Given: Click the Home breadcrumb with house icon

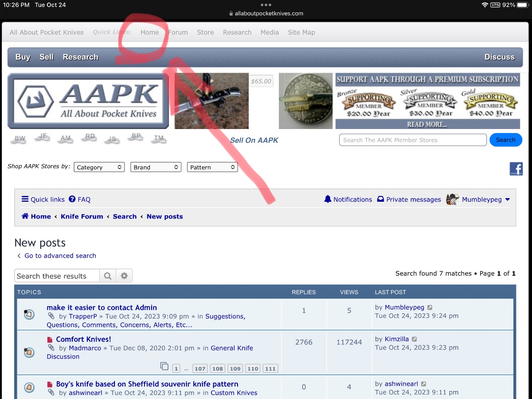Looking at the screenshot, I should coord(36,216).
